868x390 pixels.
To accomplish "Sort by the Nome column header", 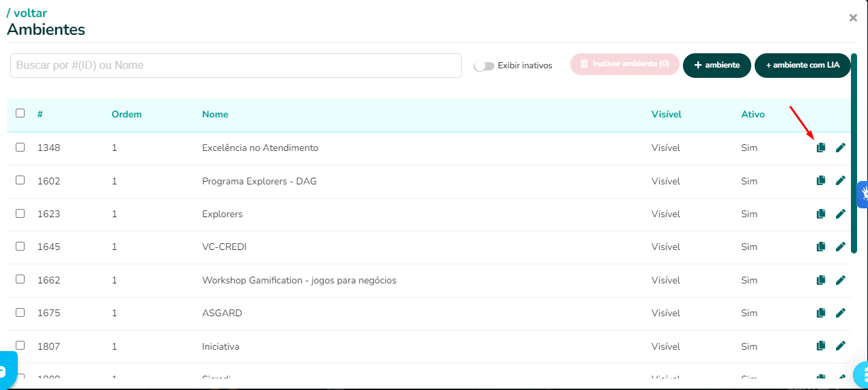I will [x=215, y=114].
